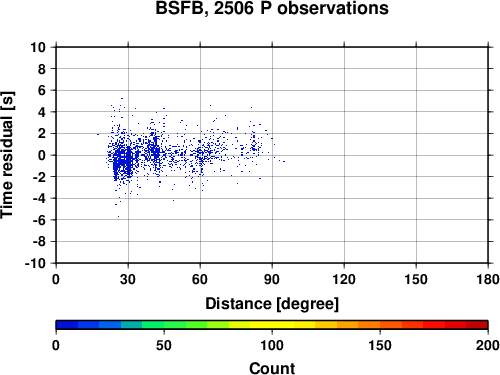Viewport: 500px width, 375px height.
Task: Click the Distance [degree] axis label
Action: 272,304
